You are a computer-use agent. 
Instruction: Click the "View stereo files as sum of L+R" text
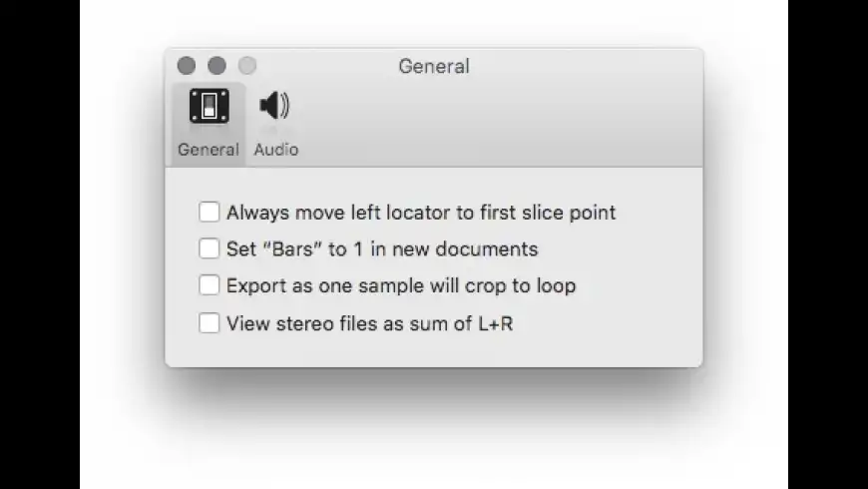point(370,324)
